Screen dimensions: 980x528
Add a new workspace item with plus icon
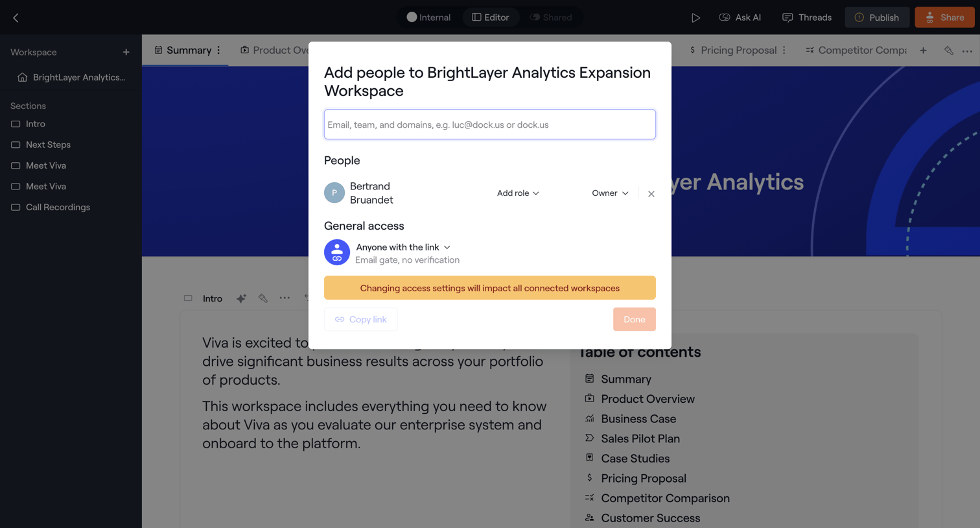point(126,53)
